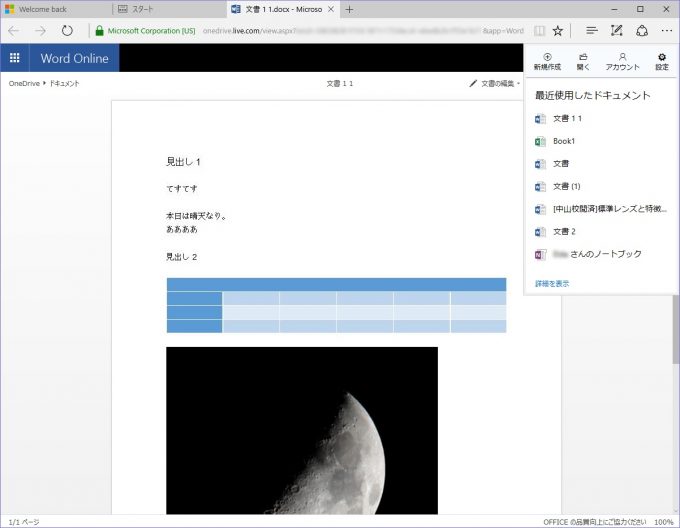
Task: Close the 文書 1 1.docx tab
Action: click(x=331, y=9)
